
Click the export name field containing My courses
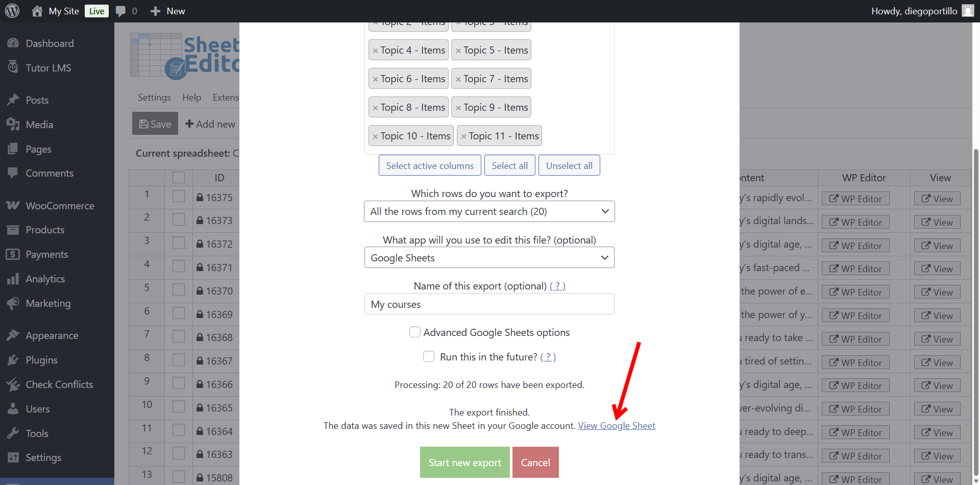[489, 304]
